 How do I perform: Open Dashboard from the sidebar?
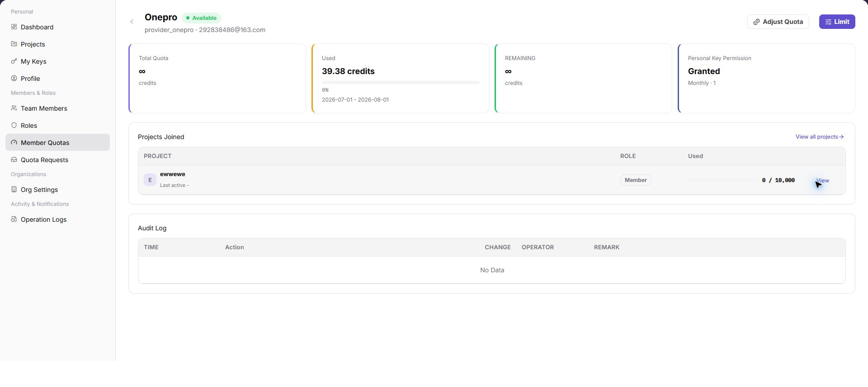(x=57, y=27)
